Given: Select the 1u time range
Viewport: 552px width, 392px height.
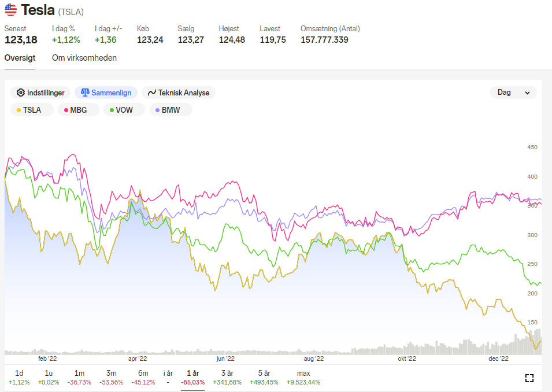Looking at the screenshot, I should tap(49, 378).
